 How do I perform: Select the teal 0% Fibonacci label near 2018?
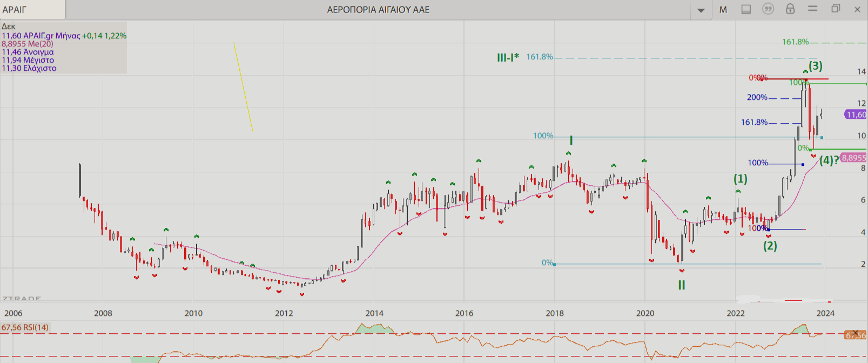point(548,263)
